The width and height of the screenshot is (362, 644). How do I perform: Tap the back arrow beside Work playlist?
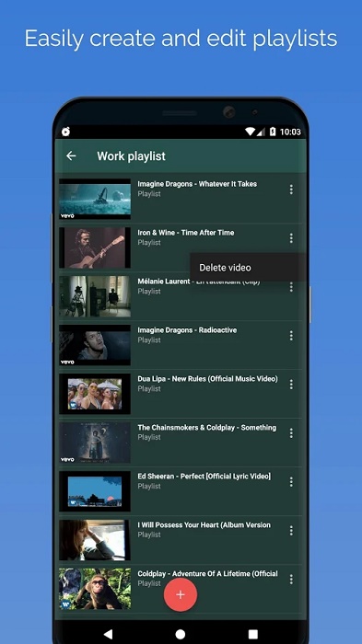tap(71, 155)
